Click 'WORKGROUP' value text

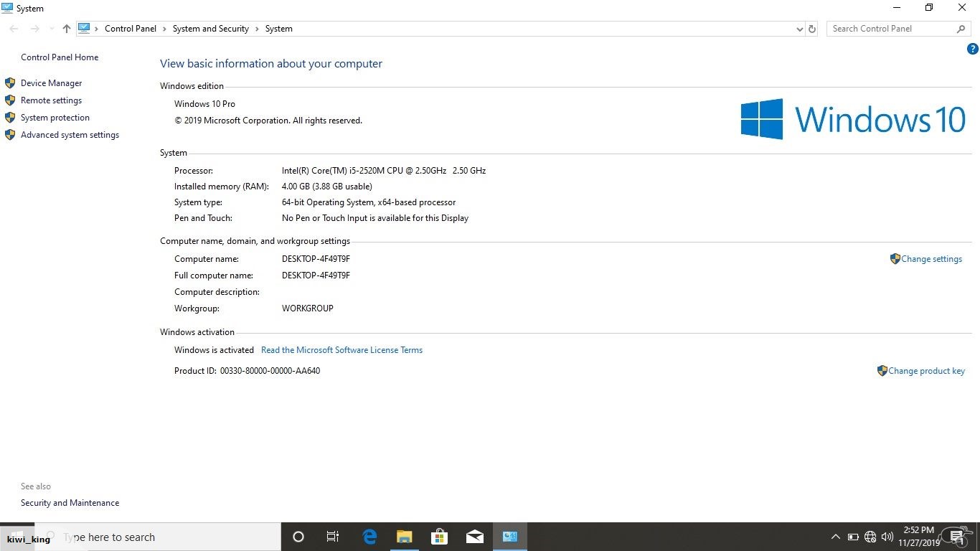[308, 309]
